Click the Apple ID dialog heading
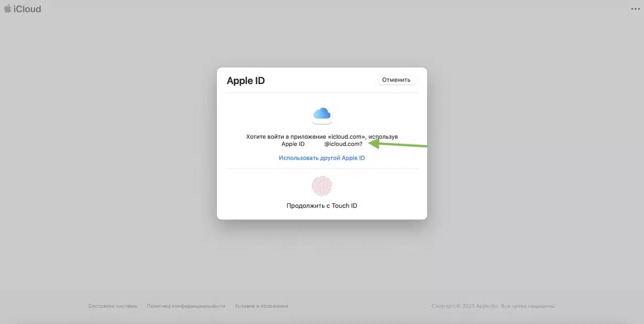The height and width of the screenshot is (324, 644). (x=246, y=80)
